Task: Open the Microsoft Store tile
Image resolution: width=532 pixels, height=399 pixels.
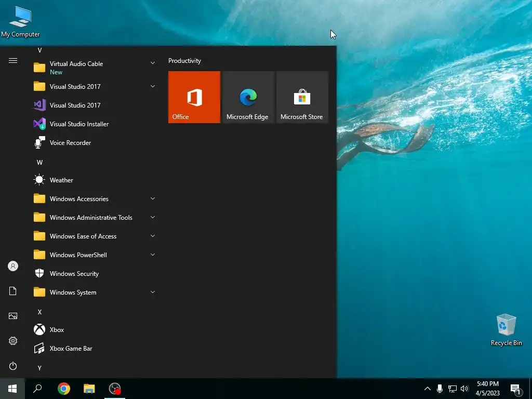Action: (302, 97)
